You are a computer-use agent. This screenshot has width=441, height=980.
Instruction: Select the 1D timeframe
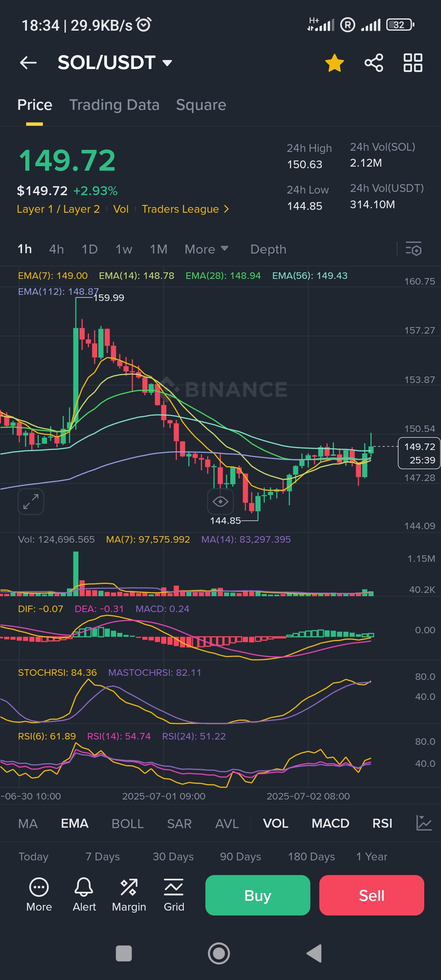coord(89,249)
